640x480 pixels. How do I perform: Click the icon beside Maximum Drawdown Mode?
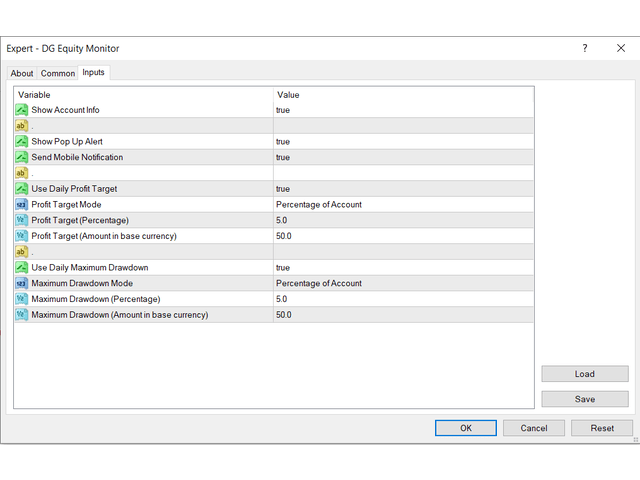coord(22,283)
